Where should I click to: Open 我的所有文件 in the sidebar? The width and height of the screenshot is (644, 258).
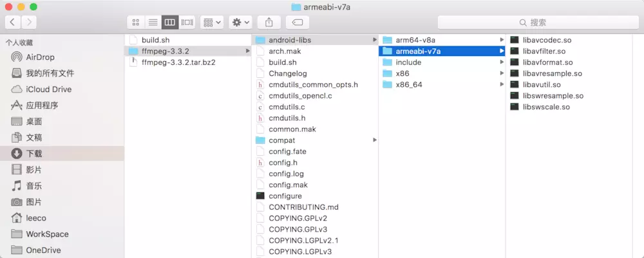point(62,73)
